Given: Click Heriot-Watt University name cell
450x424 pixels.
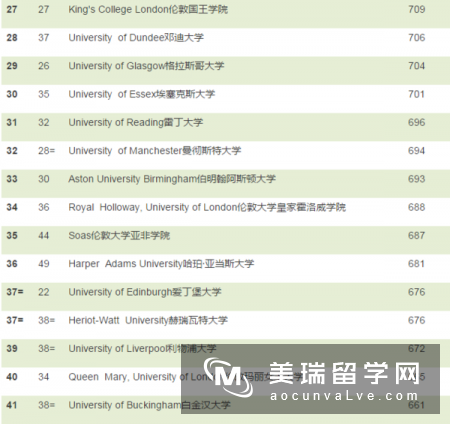Looking at the screenshot, I should click(x=148, y=321).
